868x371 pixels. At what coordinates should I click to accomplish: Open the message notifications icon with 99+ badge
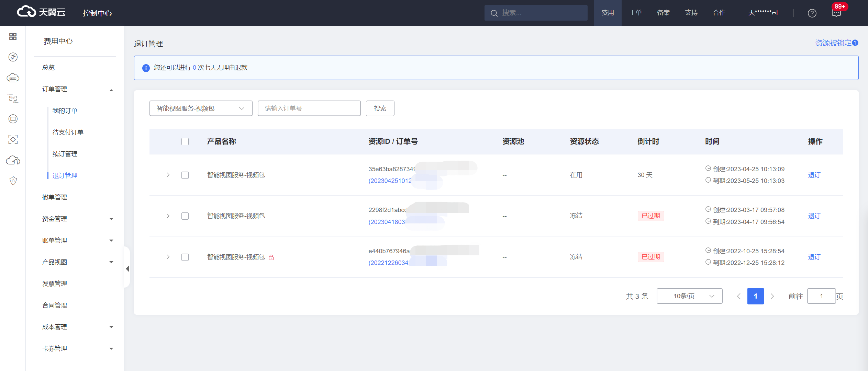click(836, 13)
